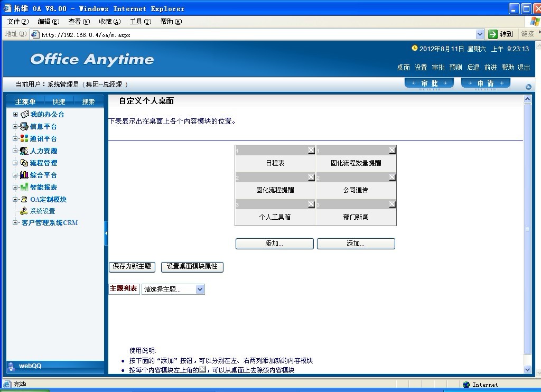This screenshot has width=541, height=392.
Task: Click the 退出 link in the header
Action: (x=524, y=68)
